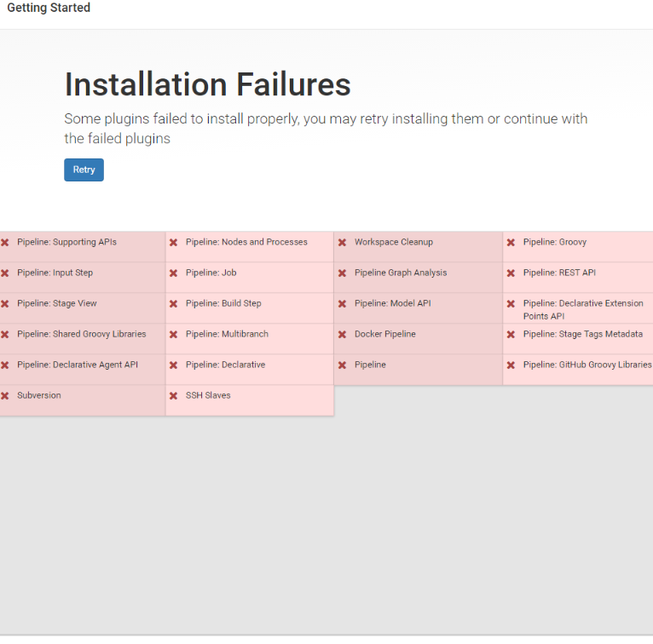Click the Pipeline: Stage Tags Metadata entry
The width and height of the screenshot is (653, 644).
tap(582, 335)
